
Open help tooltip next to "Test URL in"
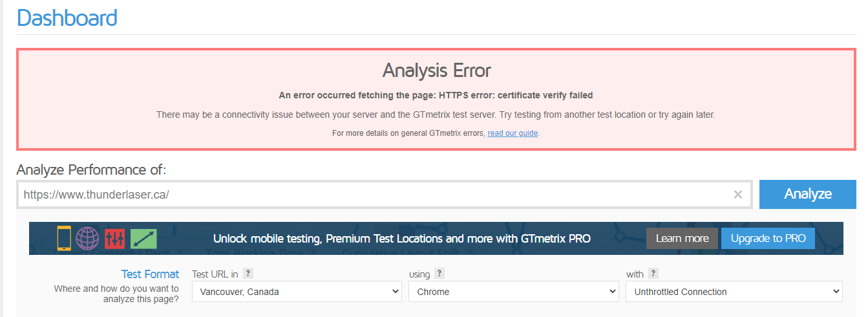pos(248,274)
